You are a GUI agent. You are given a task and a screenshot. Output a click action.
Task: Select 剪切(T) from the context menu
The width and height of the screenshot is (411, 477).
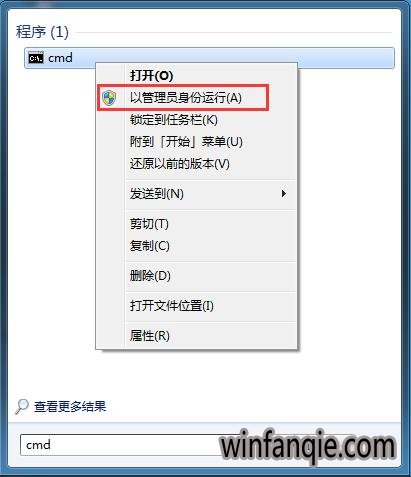pyautogui.click(x=149, y=224)
